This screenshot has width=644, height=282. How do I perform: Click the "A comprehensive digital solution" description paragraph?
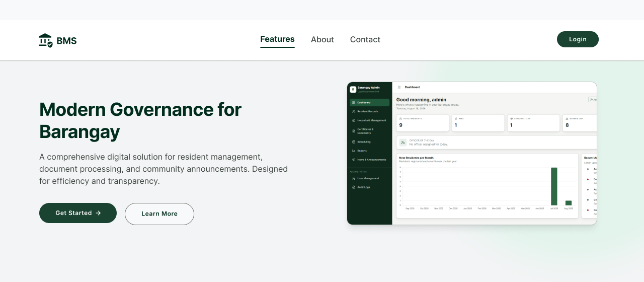pos(164,169)
